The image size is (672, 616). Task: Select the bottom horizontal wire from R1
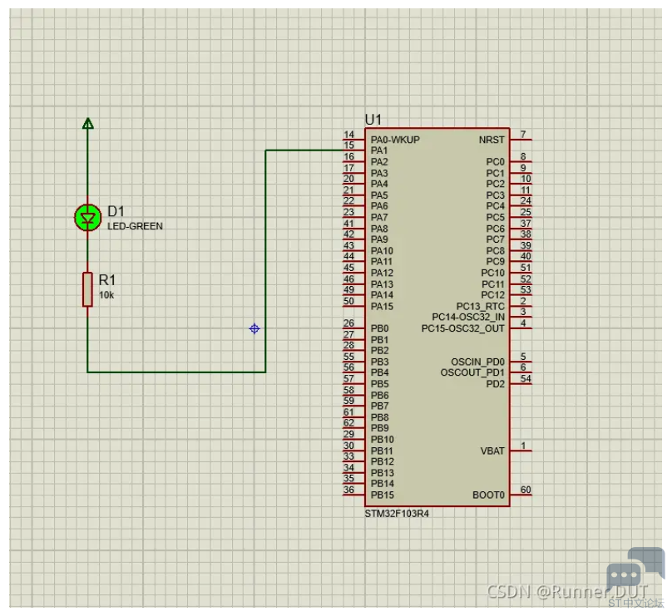(x=176, y=372)
